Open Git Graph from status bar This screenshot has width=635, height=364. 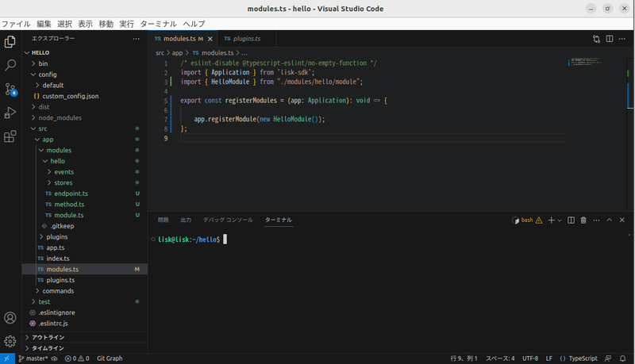110,358
